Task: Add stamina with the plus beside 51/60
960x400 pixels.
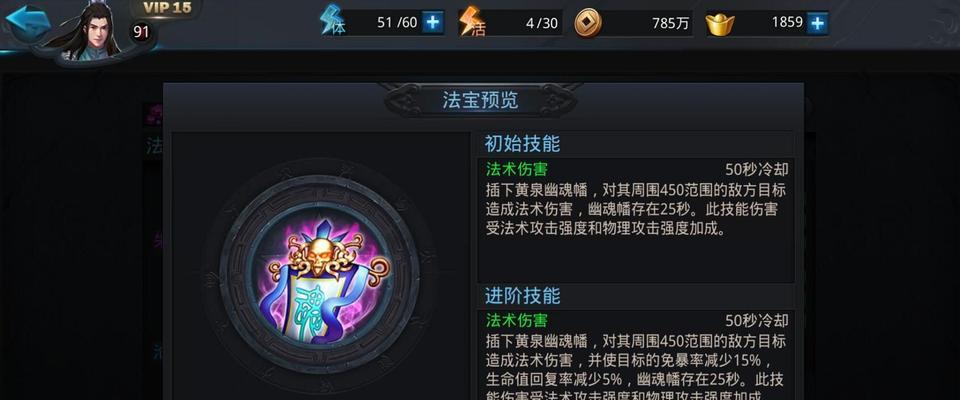Action: pyautogui.click(x=433, y=23)
